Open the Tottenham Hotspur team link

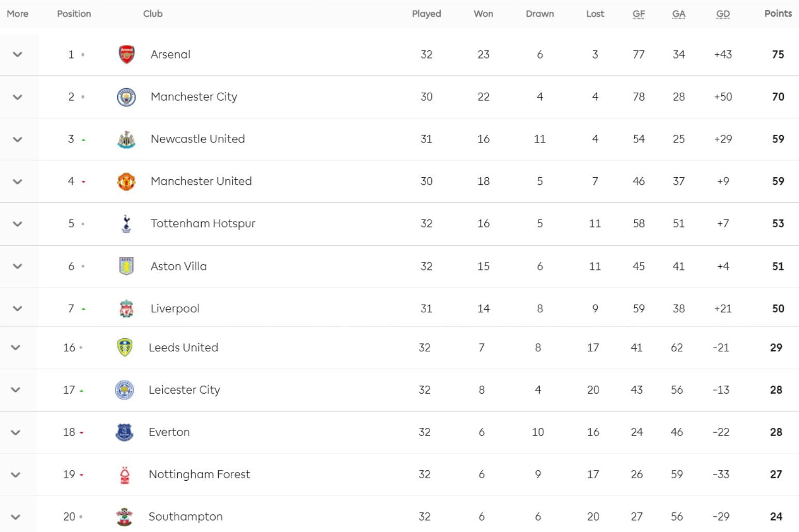point(203,223)
